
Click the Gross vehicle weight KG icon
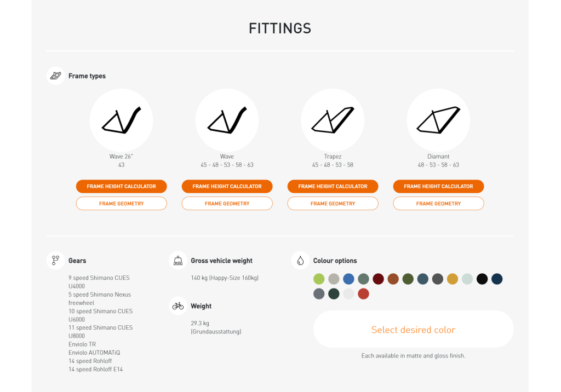tap(178, 261)
